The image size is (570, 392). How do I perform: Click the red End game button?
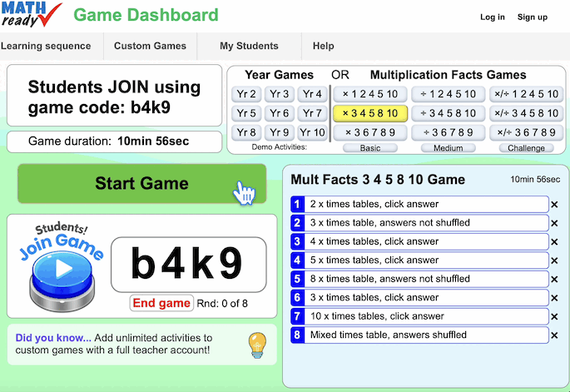pos(161,303)
